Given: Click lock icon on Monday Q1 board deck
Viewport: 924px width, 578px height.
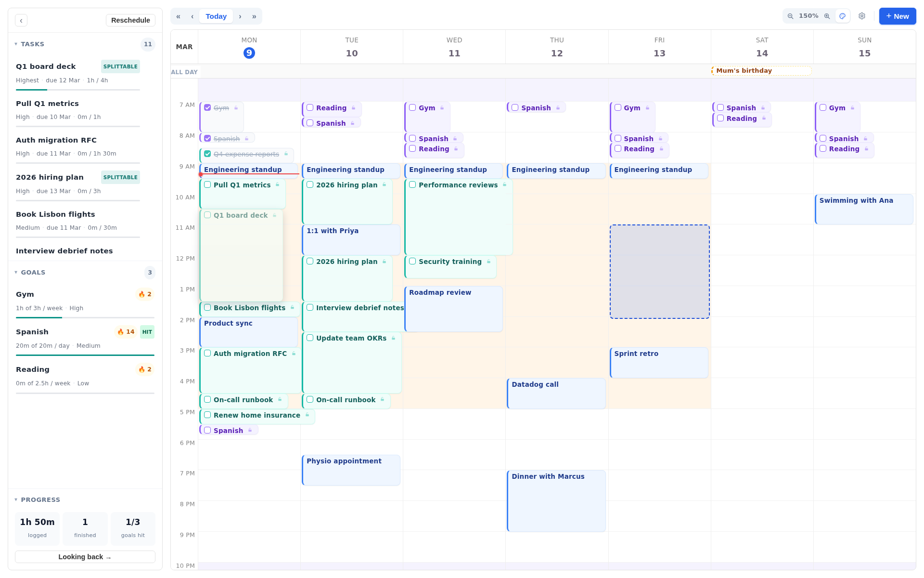Looking at the screenshot, I should pos(274,215).
